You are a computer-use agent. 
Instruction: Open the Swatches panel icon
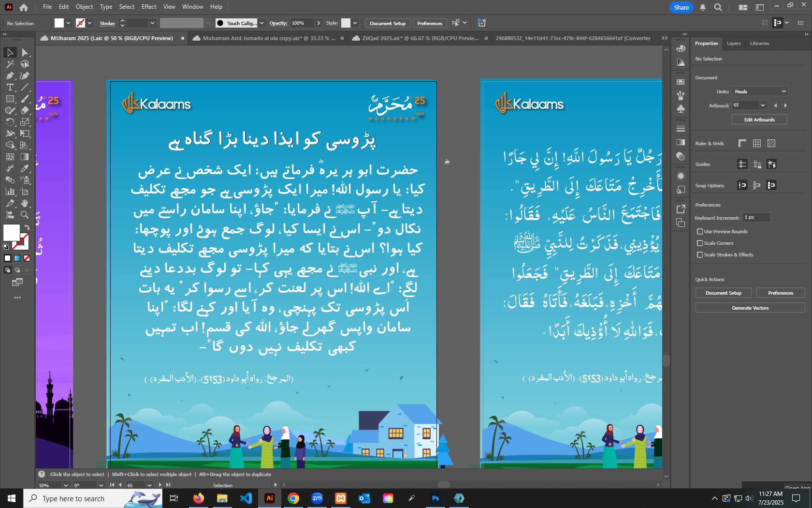click(x=681, y=82)
